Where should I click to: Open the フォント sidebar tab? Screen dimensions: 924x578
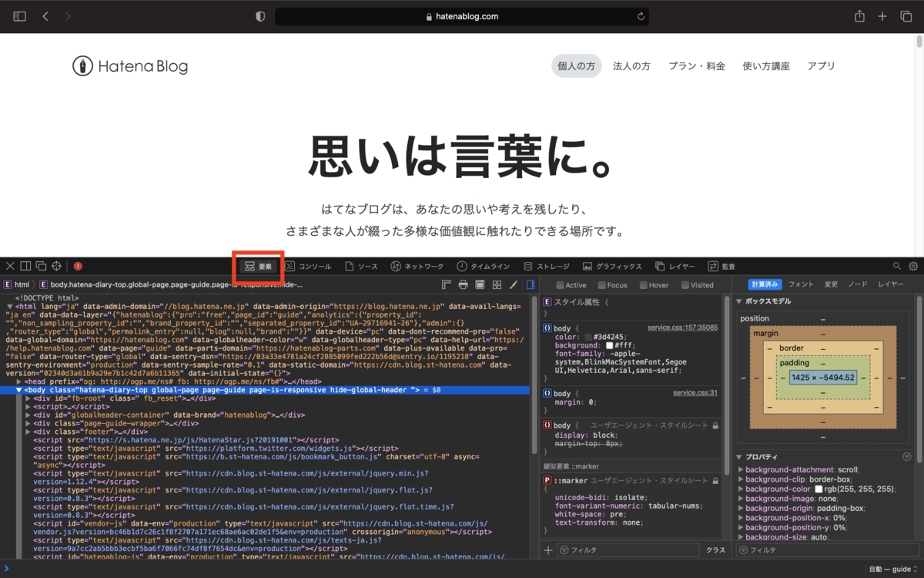pyautogui.click(x=801, y=284)
